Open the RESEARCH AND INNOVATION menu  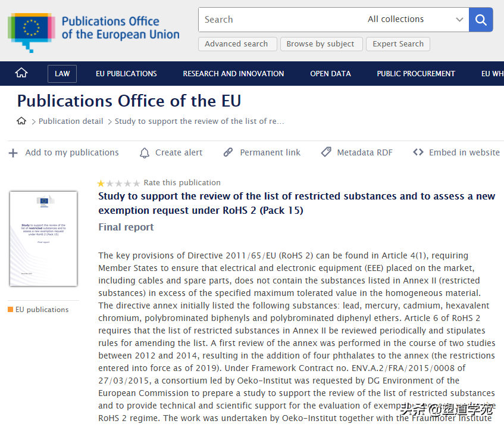(233, 74)
